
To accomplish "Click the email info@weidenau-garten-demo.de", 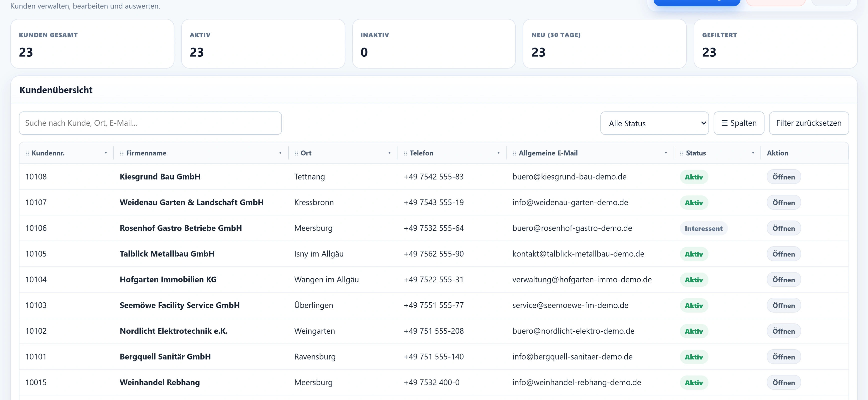I will 570,202.
